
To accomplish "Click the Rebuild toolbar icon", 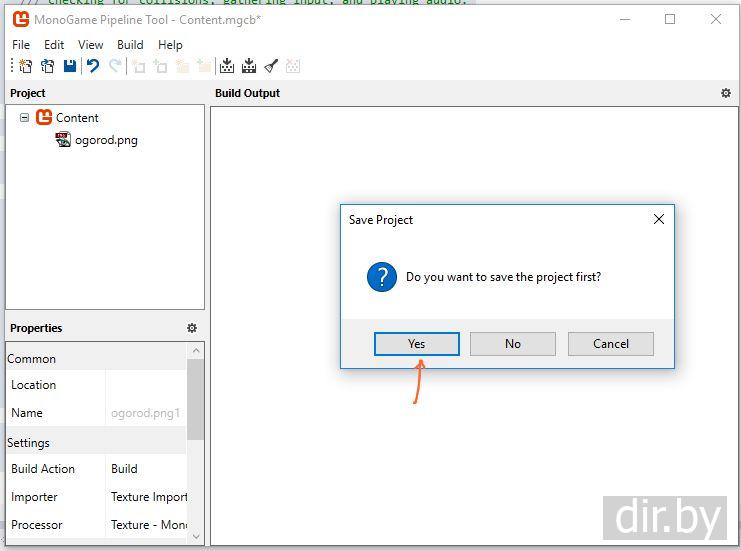I will point(249,66).
